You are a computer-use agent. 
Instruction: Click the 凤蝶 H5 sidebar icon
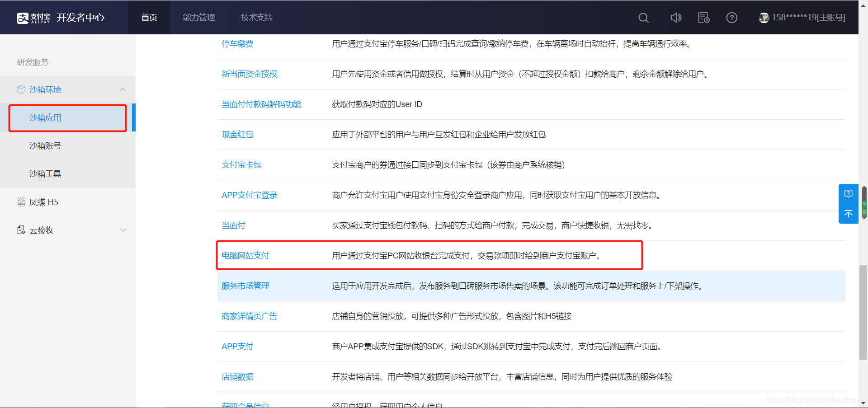click(x=21, y=202)
